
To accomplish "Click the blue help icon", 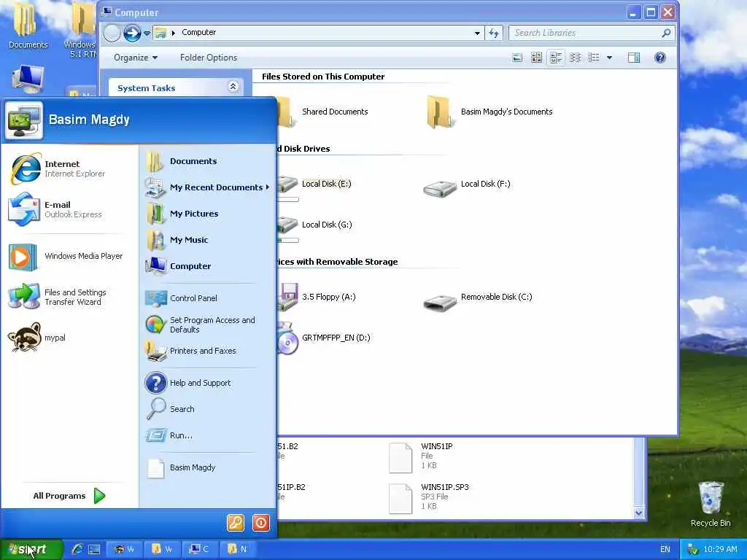I will (659, 58).
